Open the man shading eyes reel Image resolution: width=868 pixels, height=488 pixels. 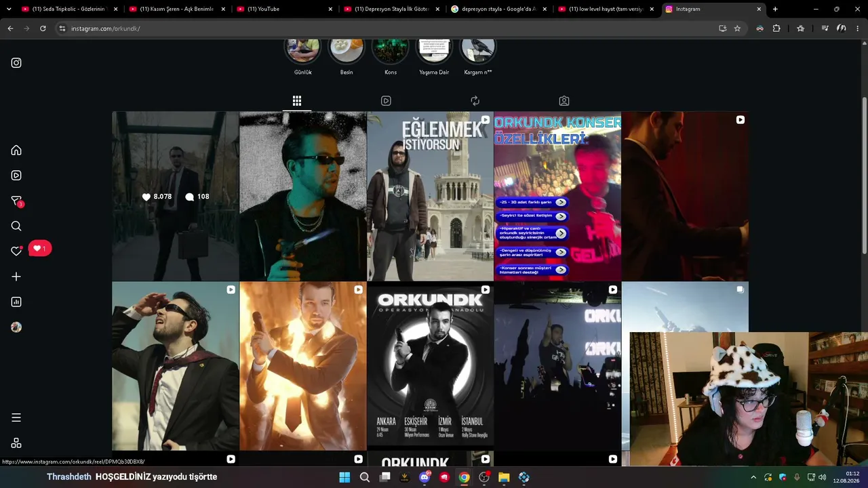(x=175, y=366)
